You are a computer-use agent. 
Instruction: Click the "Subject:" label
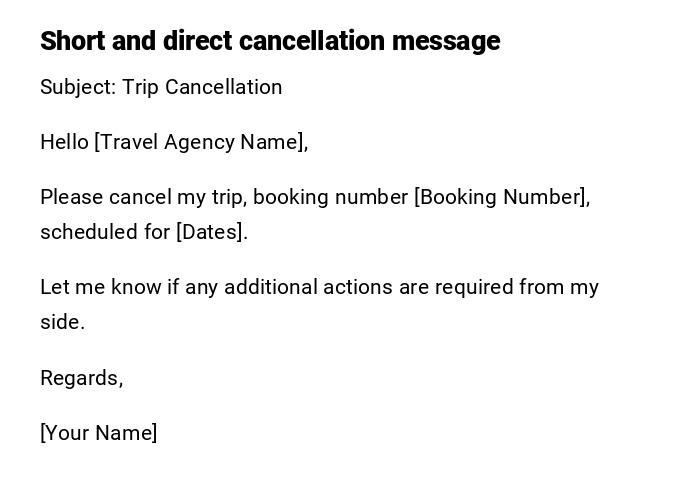78,87
